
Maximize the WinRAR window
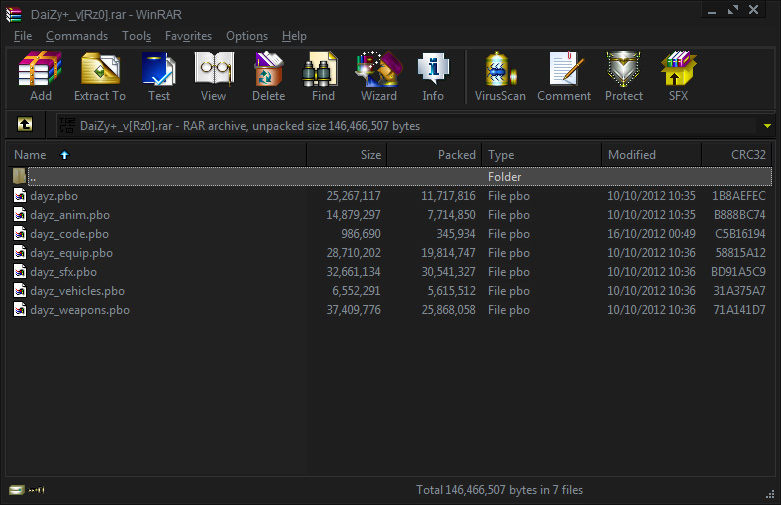733,10
